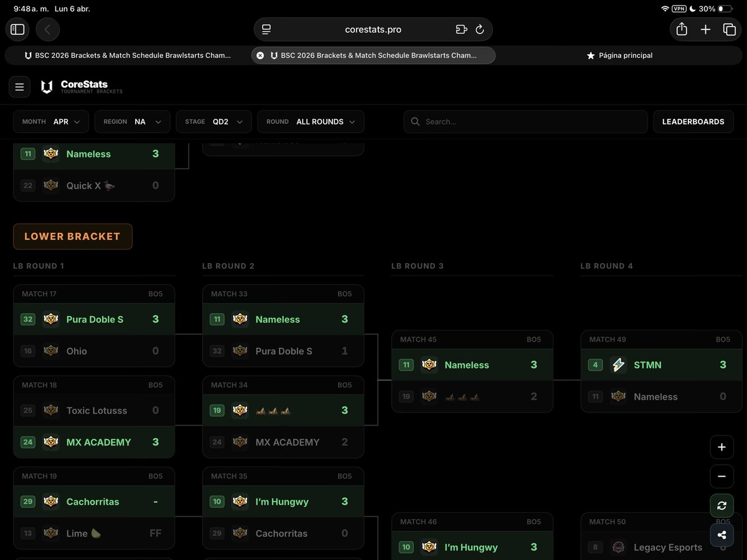
Task: Open a new Safari tab
Action: coord(705,29)
